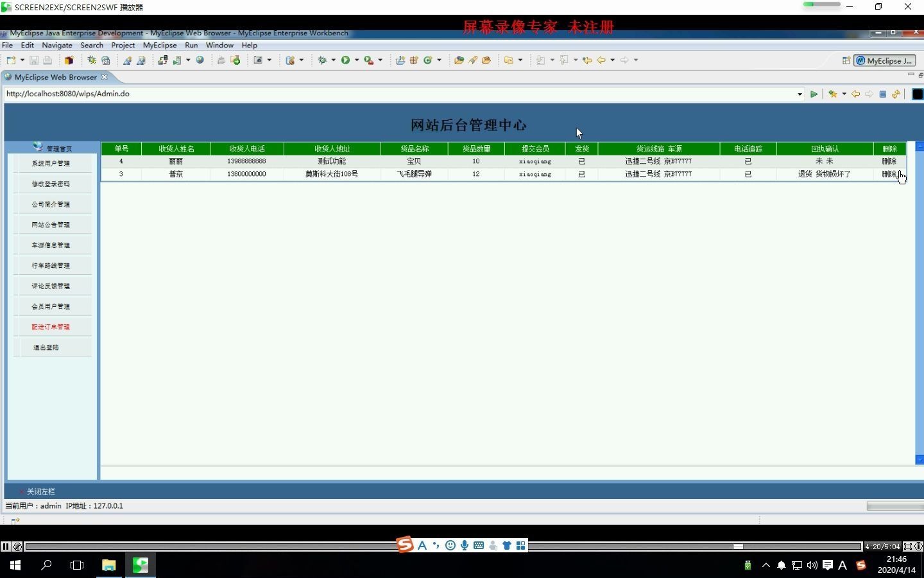The height and width of the screenshot is (578, 924).
Task: Click the player progress slider thumb
Action: pos(738,547)
